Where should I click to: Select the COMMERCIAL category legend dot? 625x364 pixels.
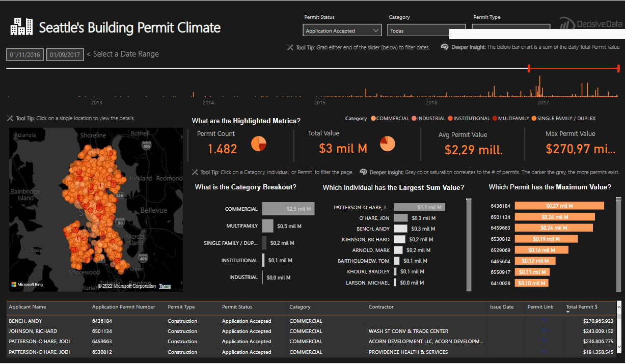[373, 119]
